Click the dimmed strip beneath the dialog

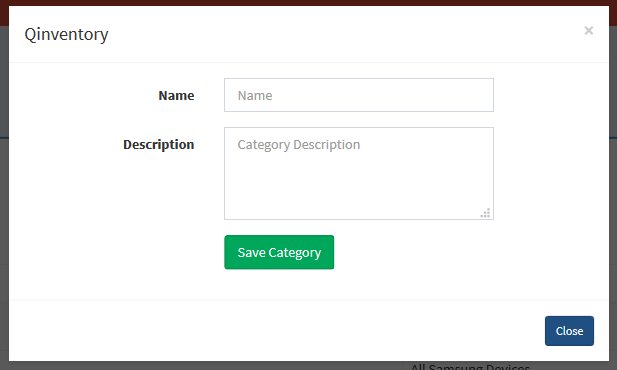coord(197,366)
